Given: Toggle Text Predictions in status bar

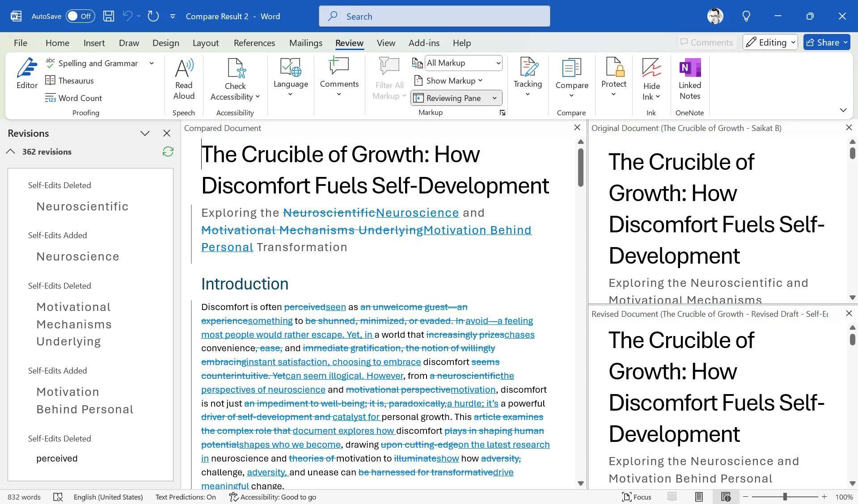Looking at the screenshot, I should 185,496.
